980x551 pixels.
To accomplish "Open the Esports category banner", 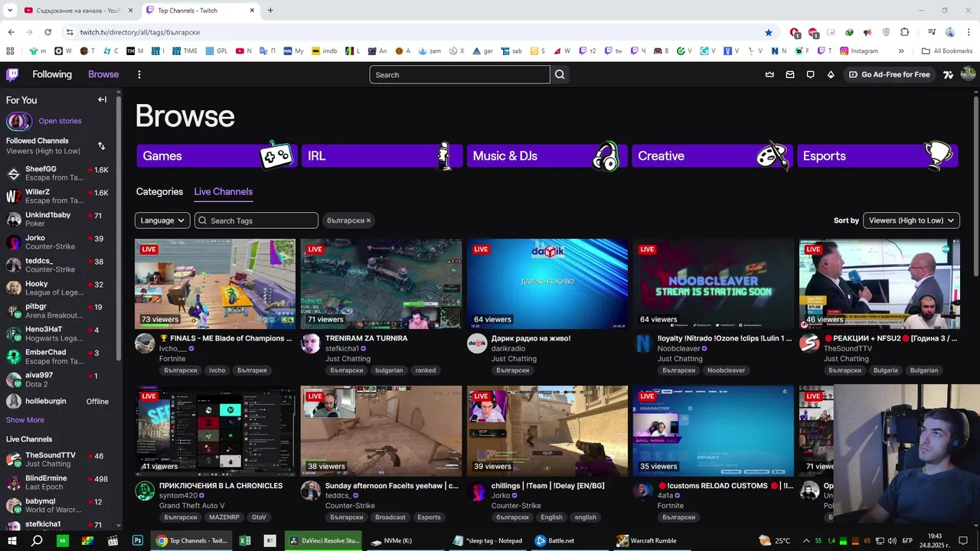I will pos(877,155).
